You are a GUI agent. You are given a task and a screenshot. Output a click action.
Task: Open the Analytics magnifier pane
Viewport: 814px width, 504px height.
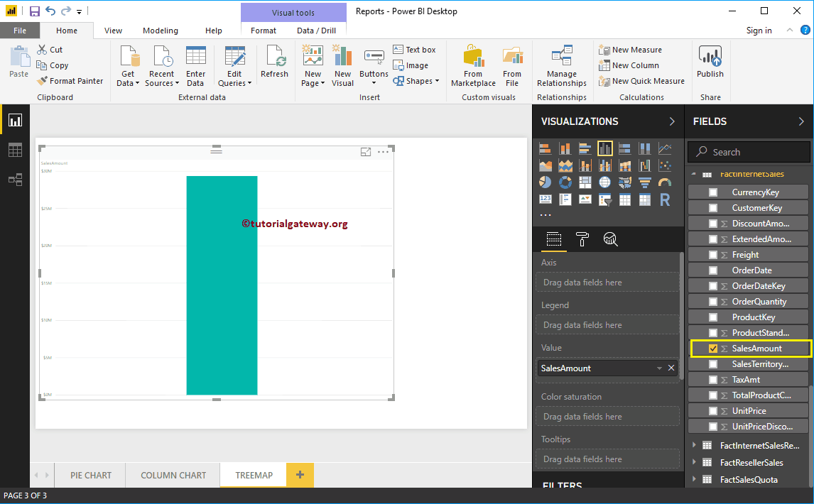click(610, 239)
